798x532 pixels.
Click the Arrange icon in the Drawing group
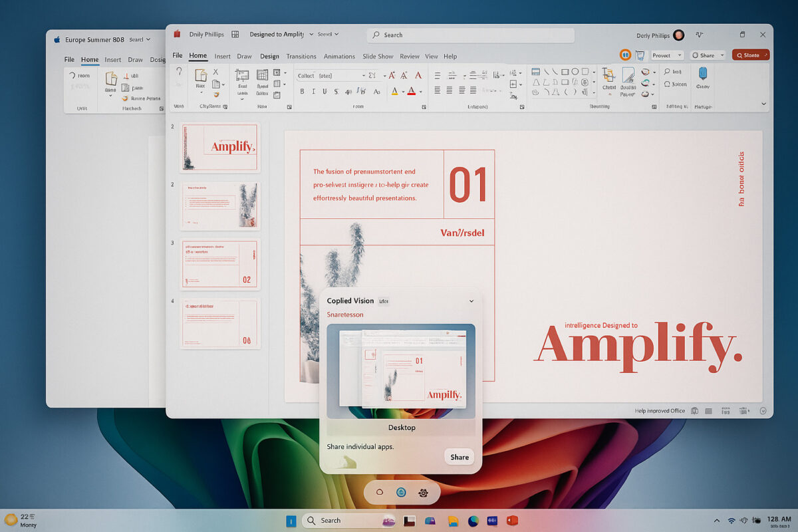[x=608, y=75]
